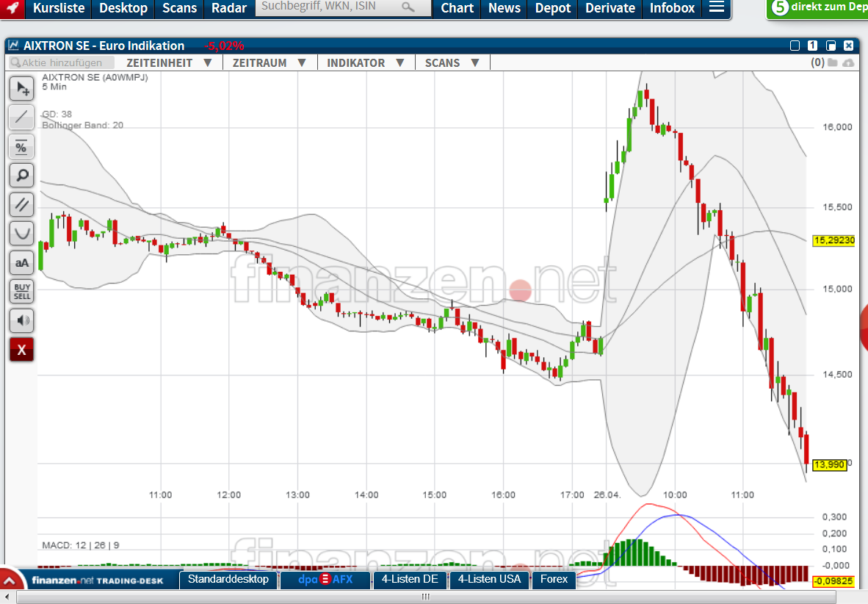Click the red up-arrow circle button
The height and width of the screenshot is (604, 868).
11,579
